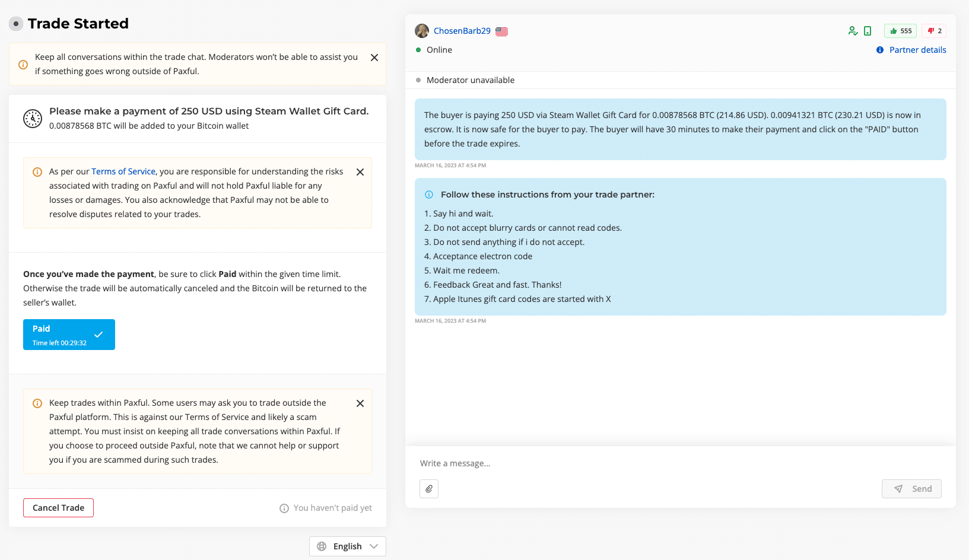Click the ChosenBarb29 profile avatar

pos(422,31)
